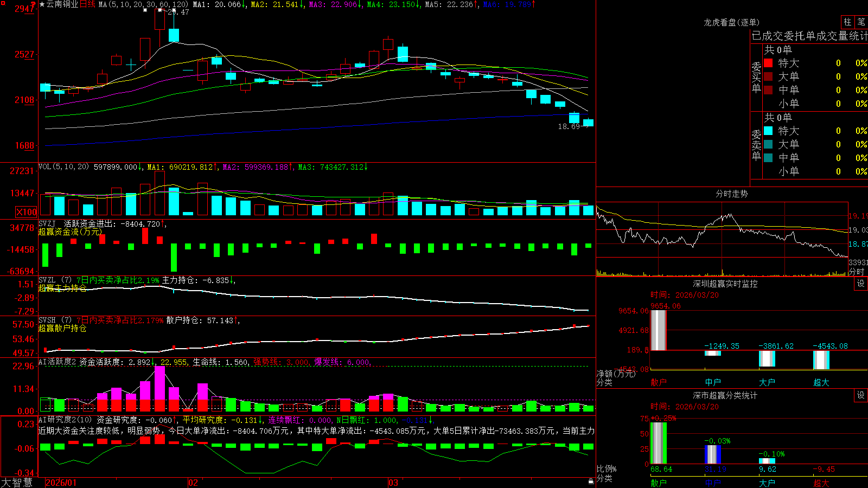Viewport: 868px width, 488px height.
Task: Click the 中户 bar showing -0.03% in 深市超赢分类统计
Action: pos(713,454)
